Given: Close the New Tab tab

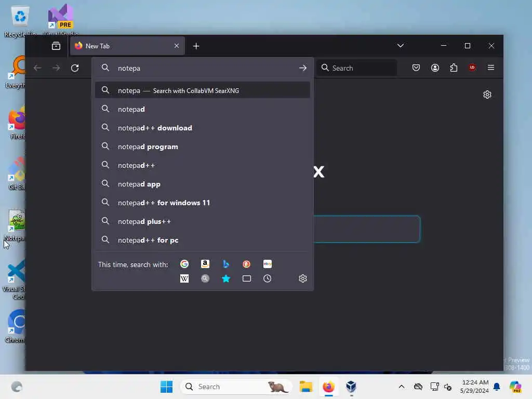Looking at the screenshot, I should click(177, 46).
